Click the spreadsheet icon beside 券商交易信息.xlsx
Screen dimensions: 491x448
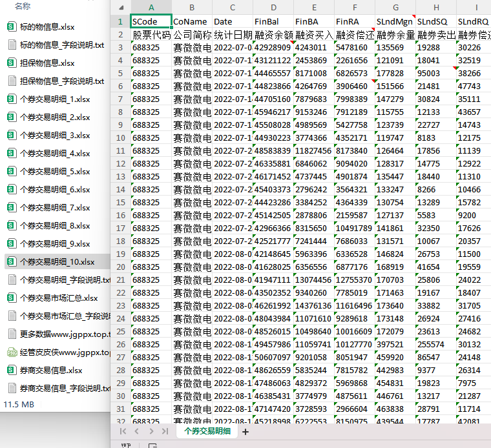click(x=12, y=370)
